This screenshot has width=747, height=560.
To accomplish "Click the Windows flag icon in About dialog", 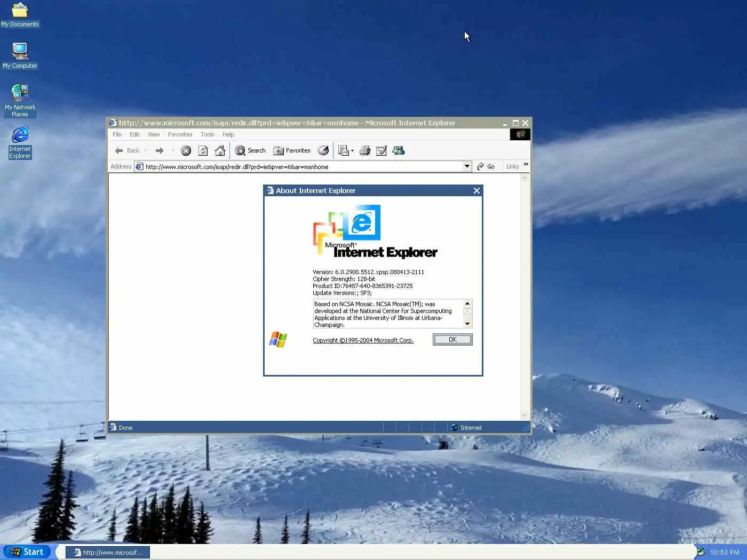I will [278, 339].
